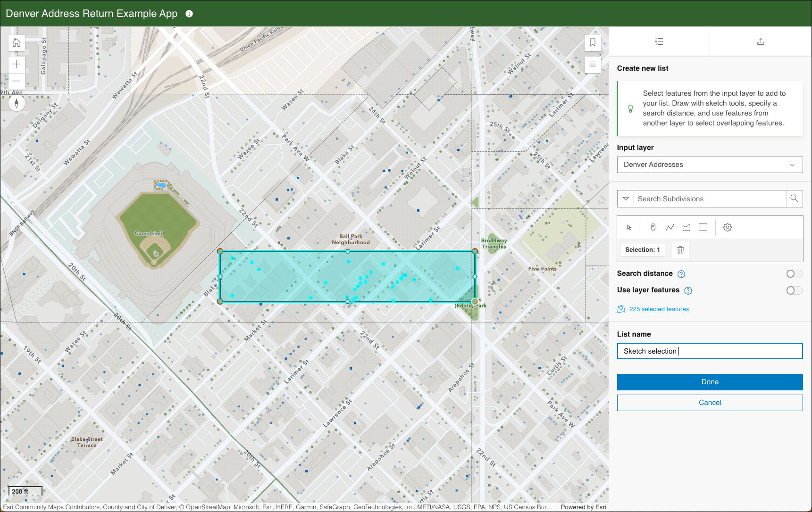This screenshot has height=512, width=812.
Task: Click the search magnifier icon
Action: [x=794, y=198]
